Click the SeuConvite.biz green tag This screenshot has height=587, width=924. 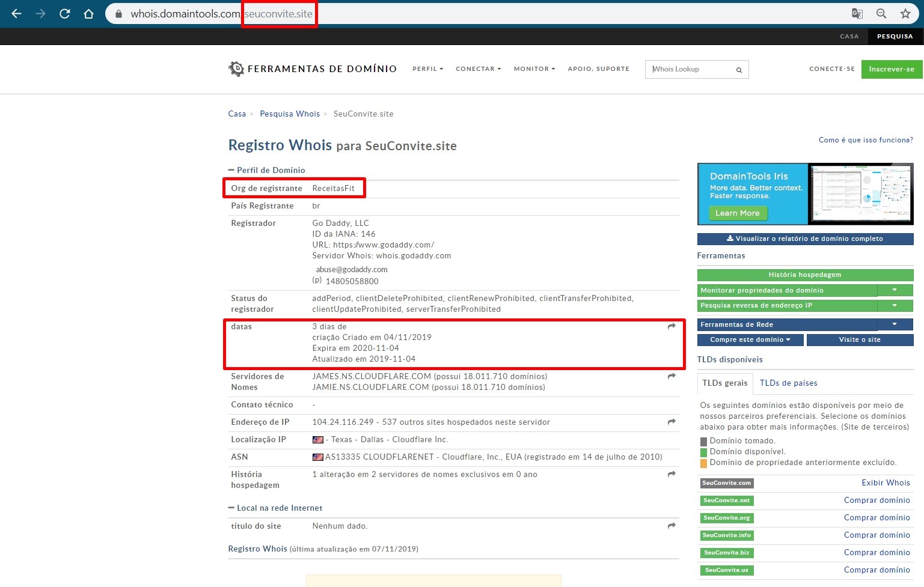pos(727,553)
